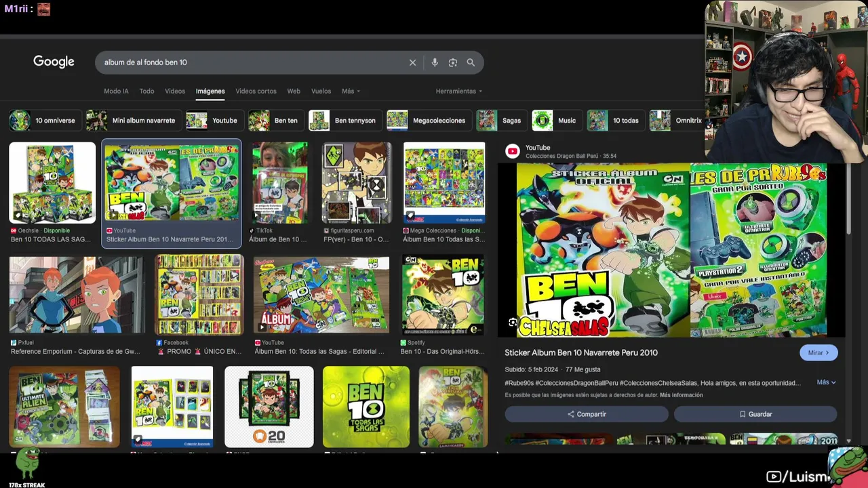Image resolution: width=868 pixels, height=488 pixels.
Task: Open the Ben 10 Ultimate Alien album thumbnail
Action: 64,407
